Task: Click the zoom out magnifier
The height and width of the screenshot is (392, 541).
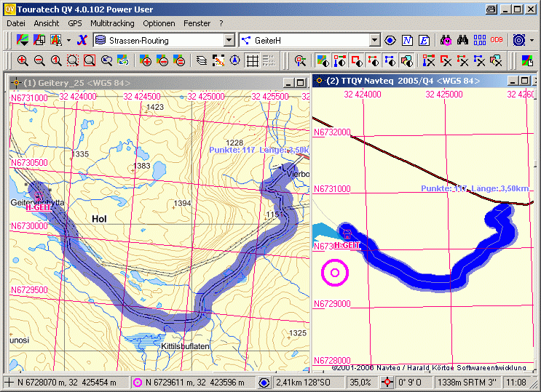Action: tap(39, 61)
